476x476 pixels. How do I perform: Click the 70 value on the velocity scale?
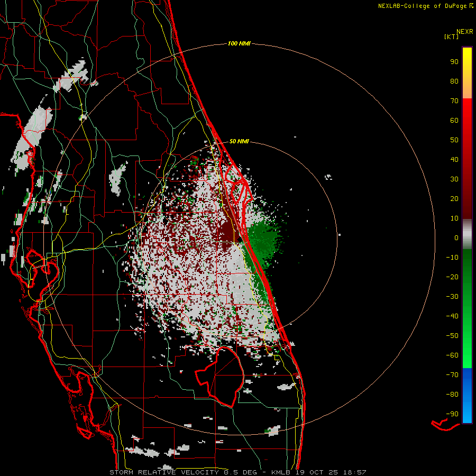coord(454,101)
